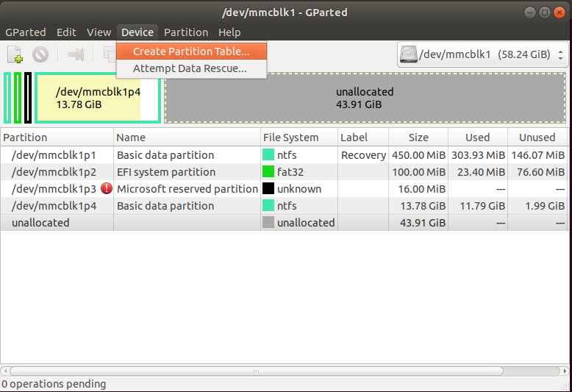Click the 11.79 GiB used value
Screen dimensions: 572x392
[482, 206]
